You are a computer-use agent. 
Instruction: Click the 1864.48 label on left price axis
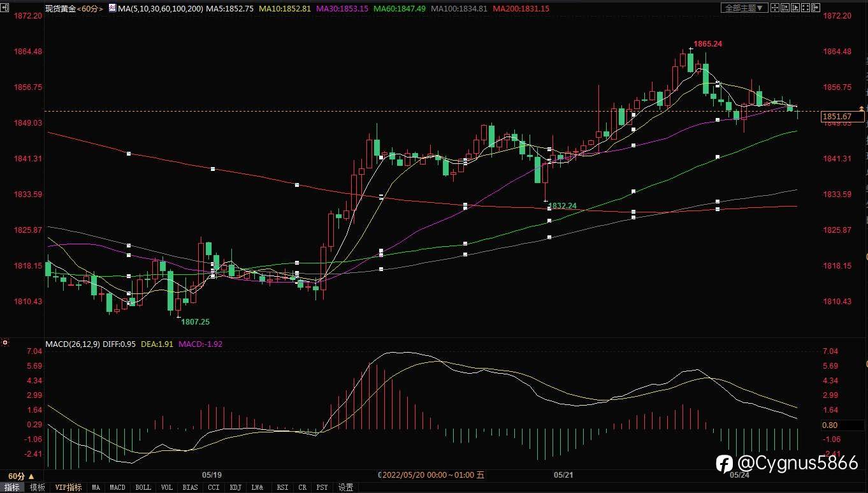click(x=28, y=52)
